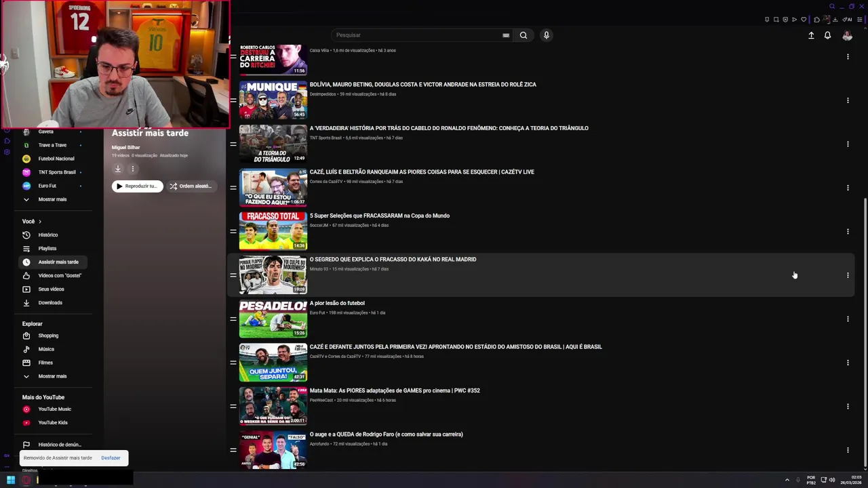The image size is (868, 488).
Task: Open Trave a Trave subscription channel
Action: tap(52, 145)
